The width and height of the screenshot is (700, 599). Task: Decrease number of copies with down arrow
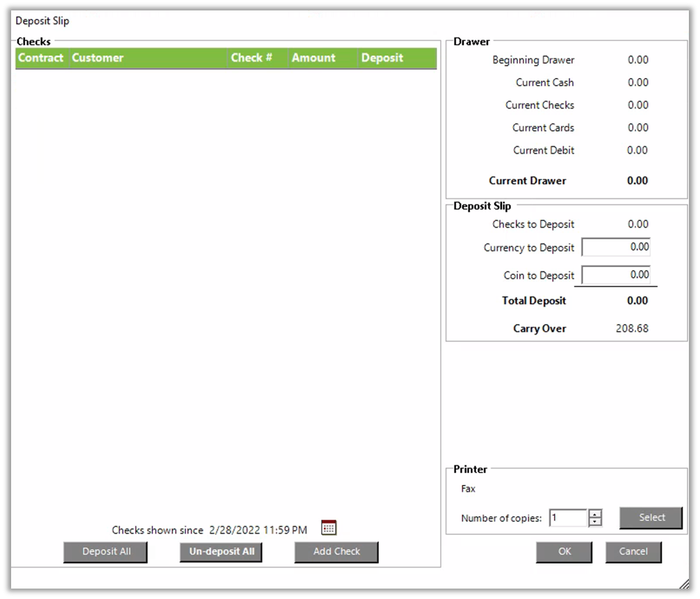click(595, 522)
